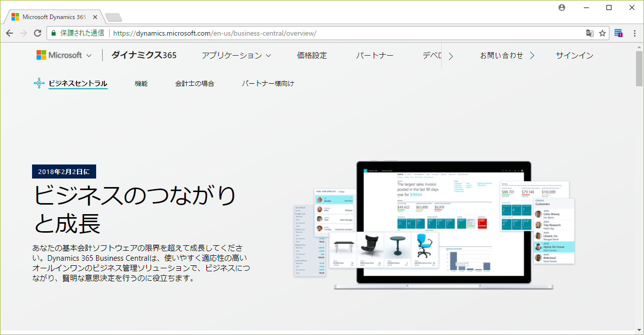Image resolution: width=644 pixels, height=335 pixels.
Task: Click the Customers list card in hero image
Action: (553, 231)
